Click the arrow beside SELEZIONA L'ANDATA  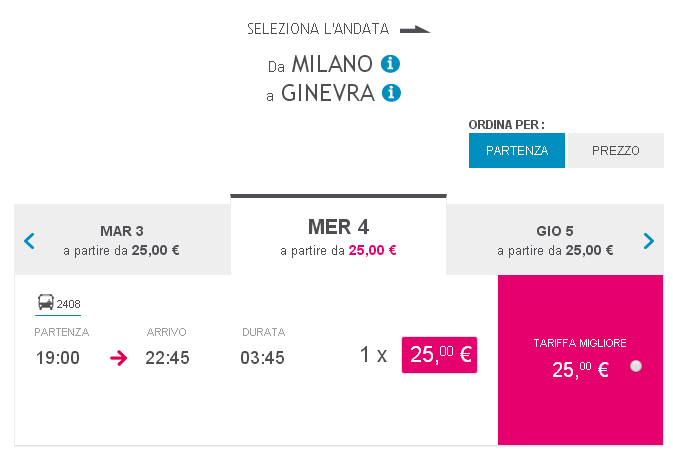tap(415, 29)
